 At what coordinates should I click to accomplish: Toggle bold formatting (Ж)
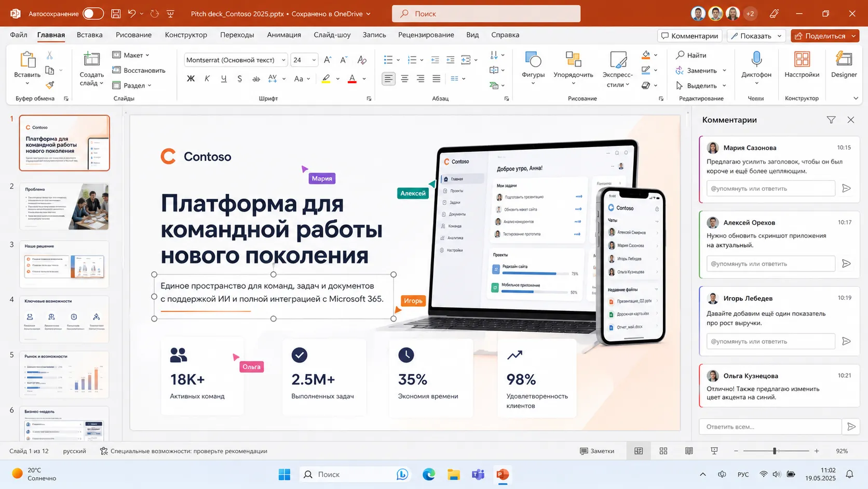tap(191, 78)
